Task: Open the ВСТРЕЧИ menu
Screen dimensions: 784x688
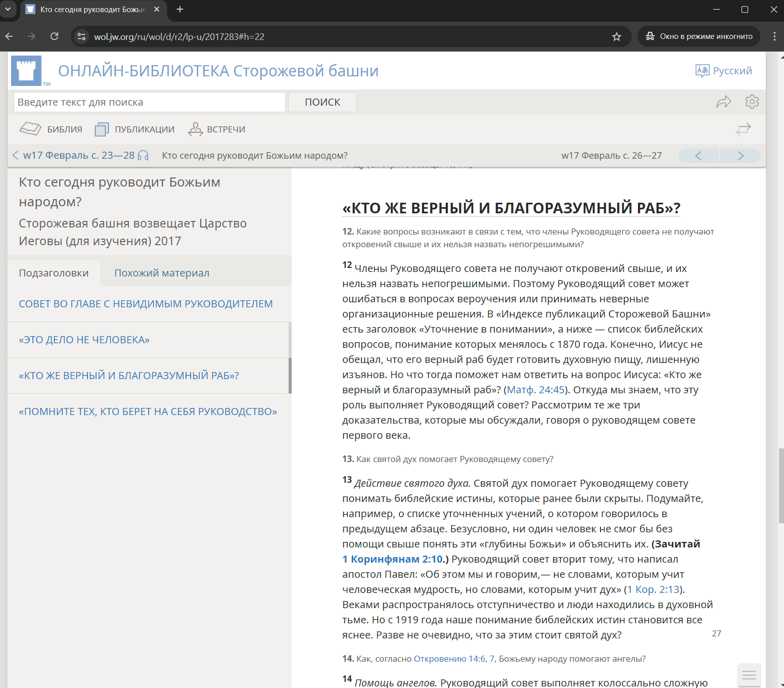Action: point(217,129)
